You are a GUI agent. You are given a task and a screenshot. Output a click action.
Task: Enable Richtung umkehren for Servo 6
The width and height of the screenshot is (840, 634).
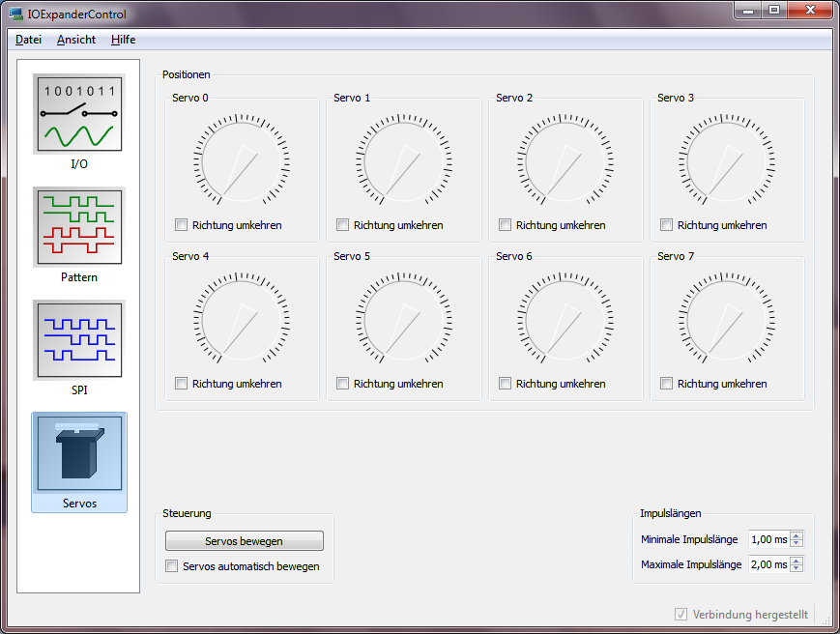point(506,384)
